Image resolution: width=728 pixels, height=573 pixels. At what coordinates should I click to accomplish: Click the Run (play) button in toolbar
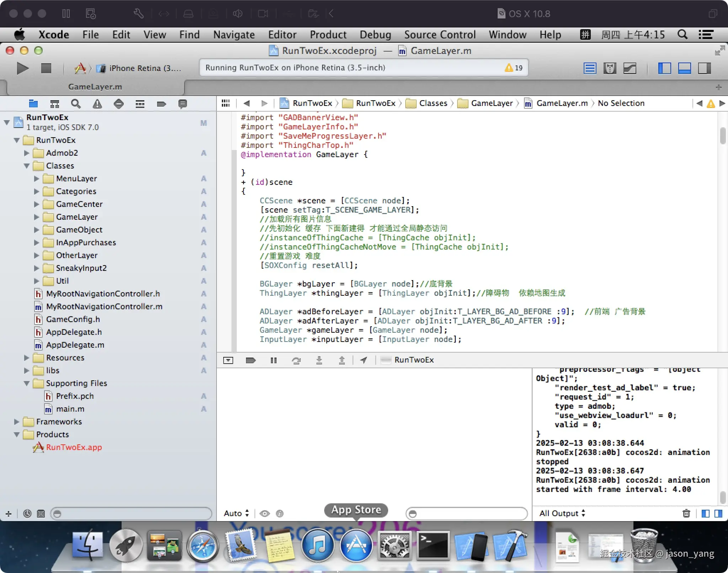(x=22, y=68)
